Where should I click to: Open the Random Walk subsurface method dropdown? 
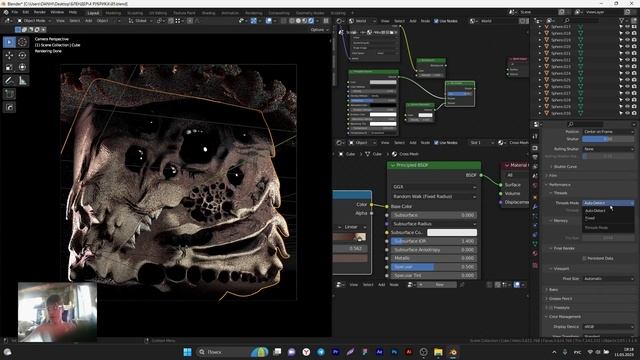434,196
